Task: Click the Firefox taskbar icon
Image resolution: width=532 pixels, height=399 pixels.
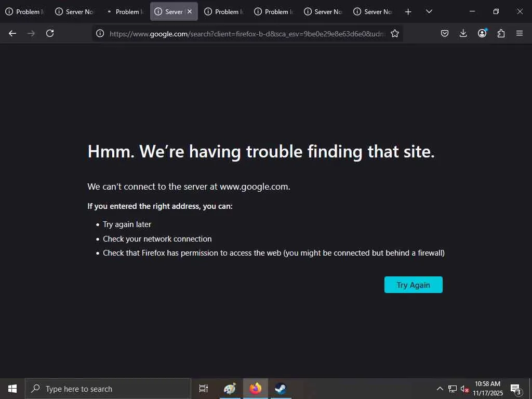Action: 256,389
